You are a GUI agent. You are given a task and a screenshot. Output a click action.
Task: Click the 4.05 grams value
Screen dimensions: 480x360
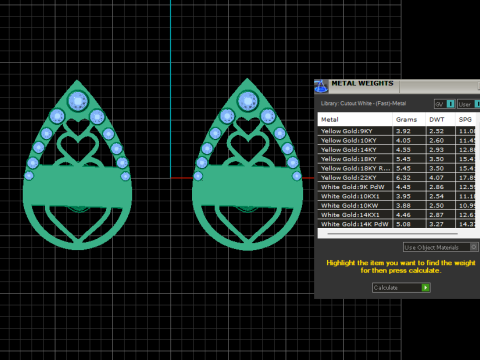pos(403,140)
